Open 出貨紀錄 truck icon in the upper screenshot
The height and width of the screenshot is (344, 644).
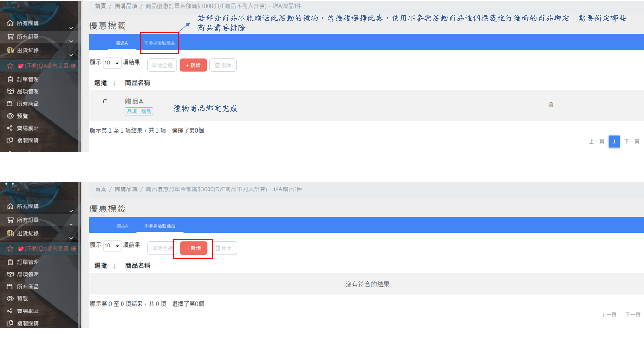[x=10, y=50]
